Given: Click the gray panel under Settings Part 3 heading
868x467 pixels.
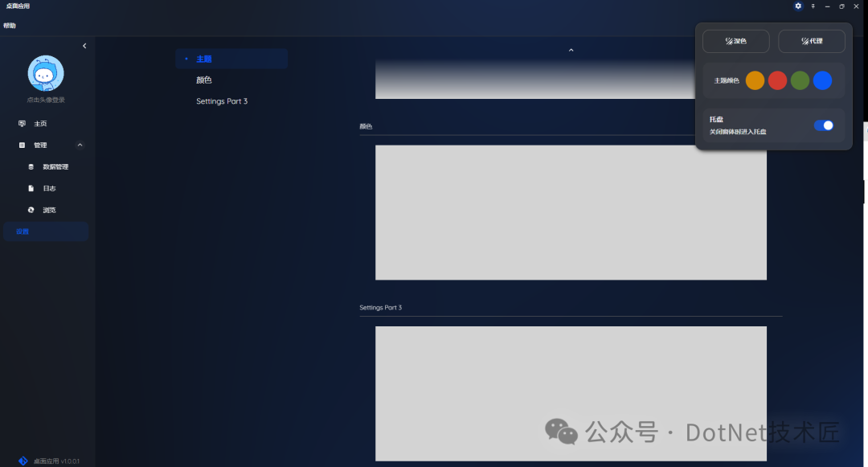Looking at the screenshot, I should click(x=571, y=393).
